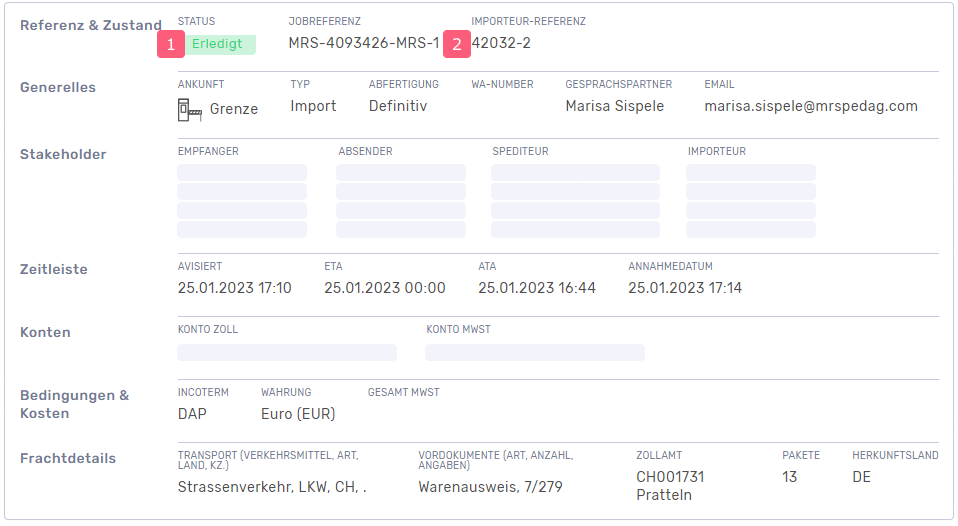958x526 pixels.
Task: Select job reference MRS-4093426-MRS-1
Action: 363,44
